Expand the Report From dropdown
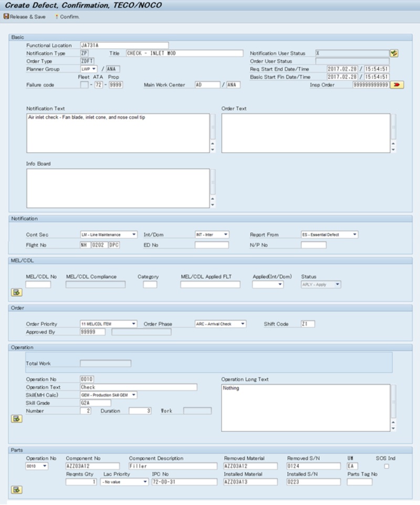Image resolution: width=420 pixels, height=505 pixels. 355,235
